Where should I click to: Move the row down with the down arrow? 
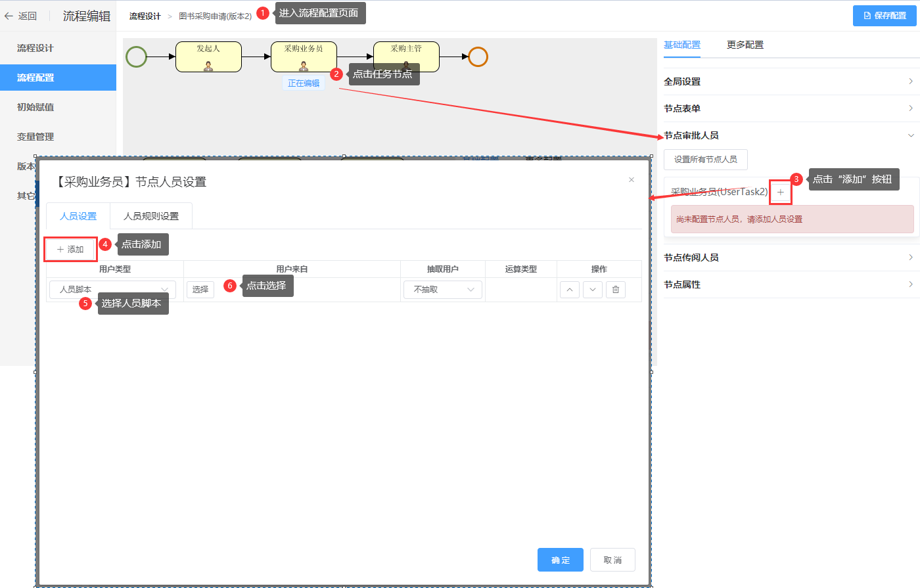[x=593, y=290]
